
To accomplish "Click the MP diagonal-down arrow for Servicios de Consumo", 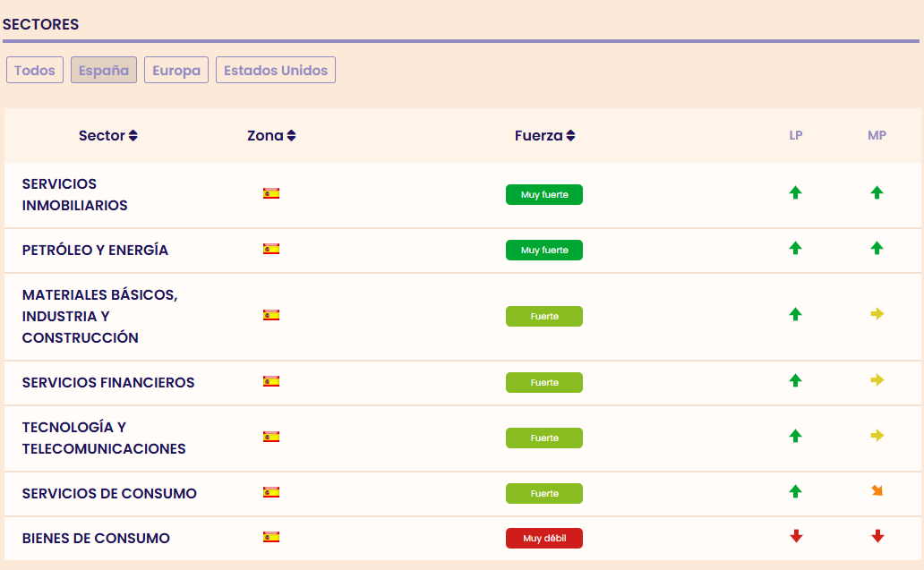I will pyautogui.click(x=877, y=491).
